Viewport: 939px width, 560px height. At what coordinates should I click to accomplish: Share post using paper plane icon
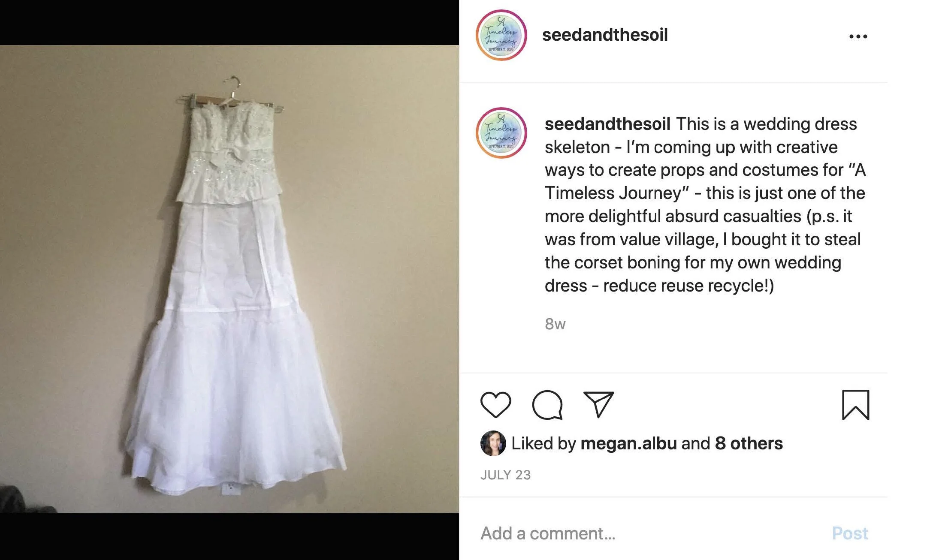point(599,404)
